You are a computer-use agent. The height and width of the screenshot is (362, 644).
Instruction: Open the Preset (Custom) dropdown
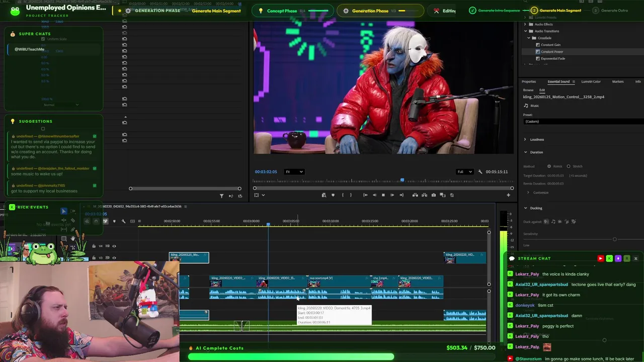[584, 121]
